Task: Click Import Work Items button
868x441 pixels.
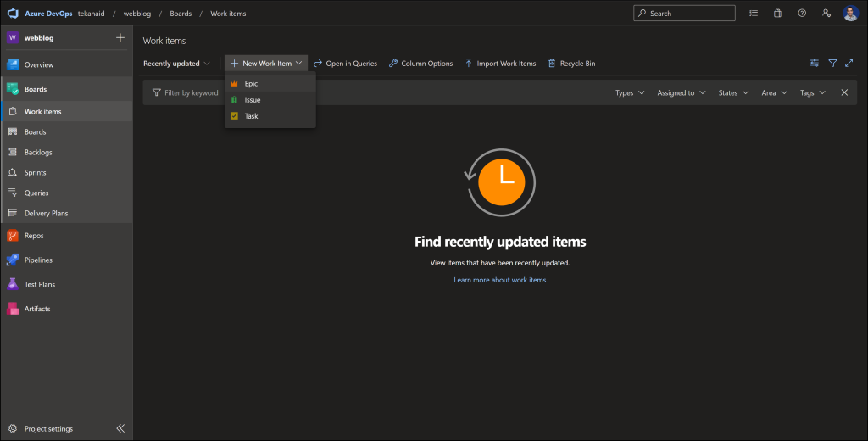Action: coord(500,64)
